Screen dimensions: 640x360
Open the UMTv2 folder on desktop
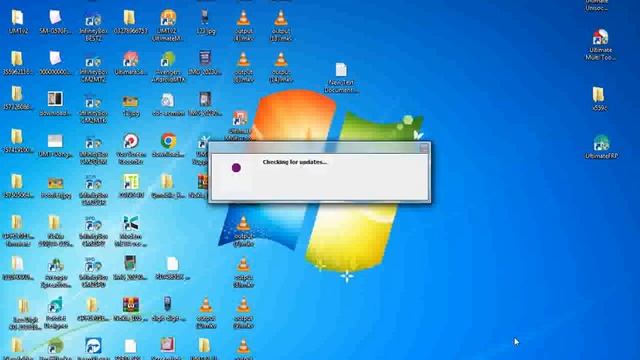(18, 22)
